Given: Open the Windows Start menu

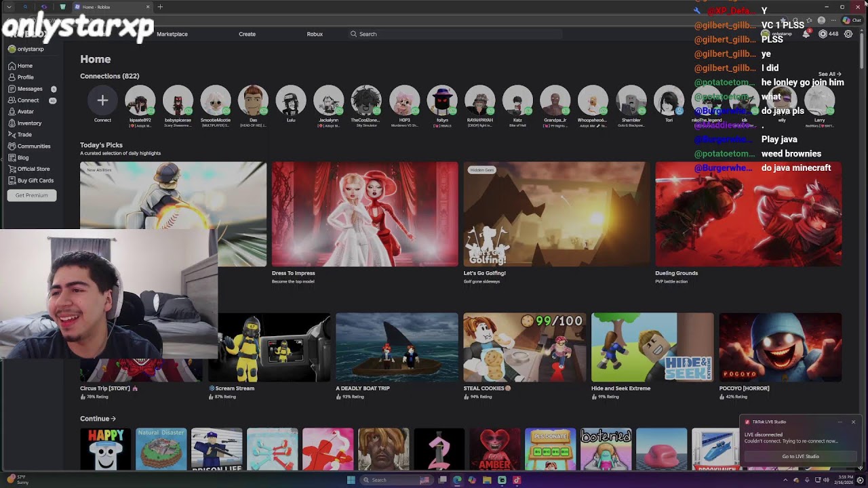Looking at the screenshot, I should [x=351, y=480].
